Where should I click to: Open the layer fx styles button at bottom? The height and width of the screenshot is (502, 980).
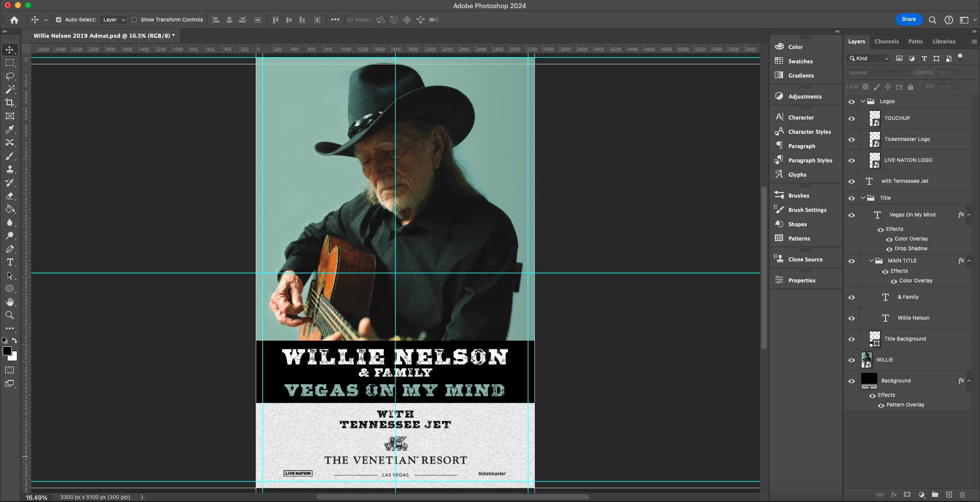point(894,494)
